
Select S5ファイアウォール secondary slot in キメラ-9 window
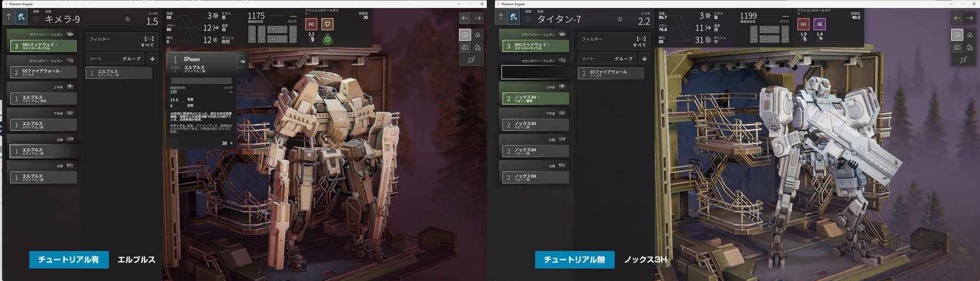point(44,72)
